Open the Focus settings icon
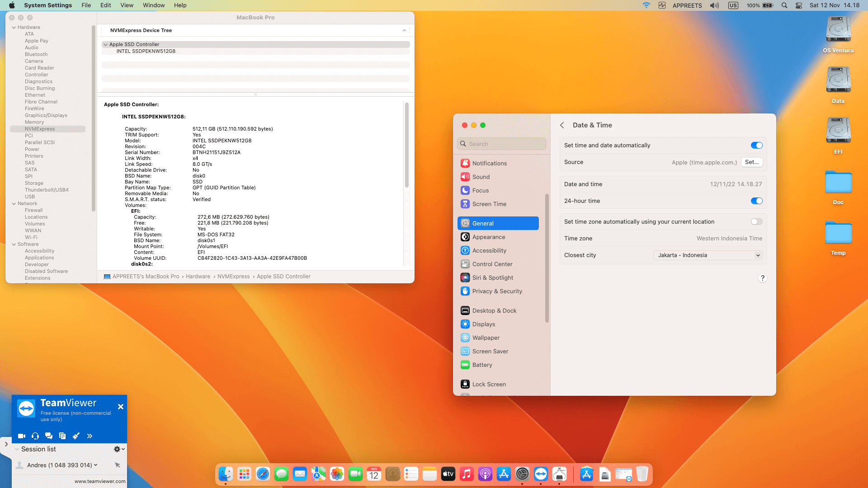The image size is (868, 488). click(465, 190)
